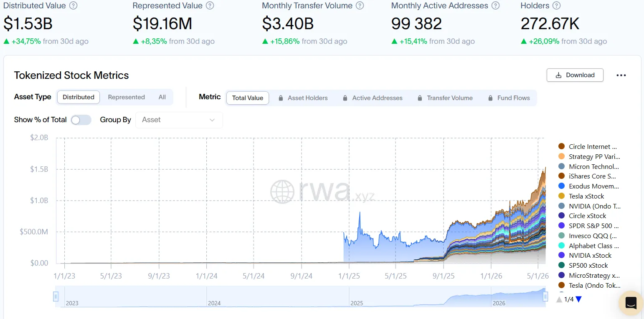
Task: Toggle Tesla (Ondo Tok... legend series
Action: tap(589, 286)
